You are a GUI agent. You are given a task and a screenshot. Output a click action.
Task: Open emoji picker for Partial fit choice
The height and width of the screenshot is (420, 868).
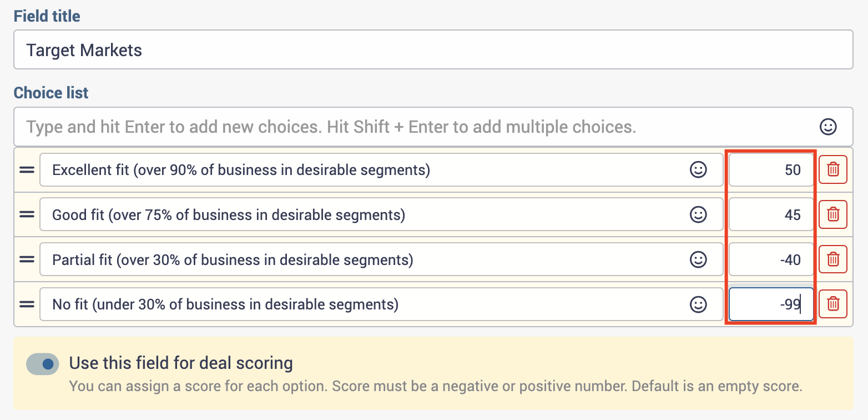click(x=698, y=259)
